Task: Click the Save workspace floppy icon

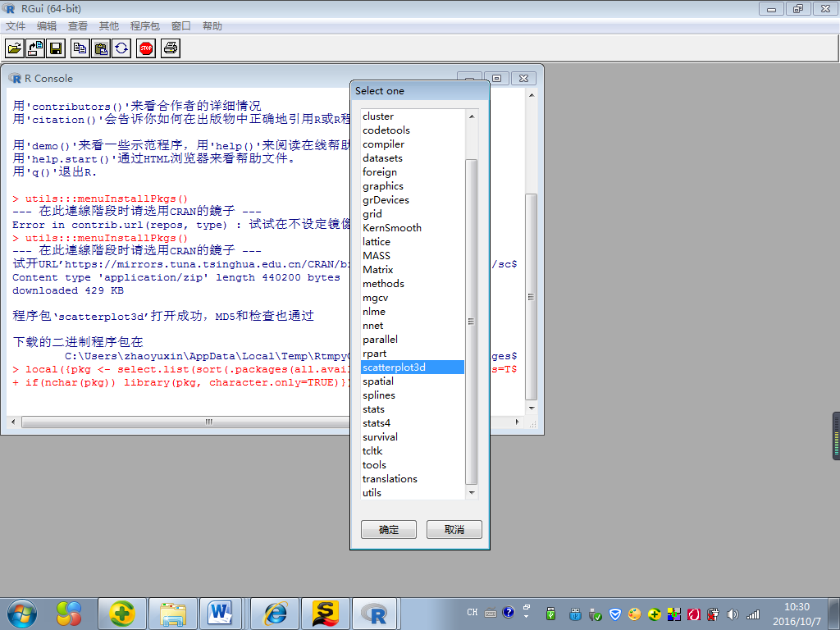Action: (56, 48)
